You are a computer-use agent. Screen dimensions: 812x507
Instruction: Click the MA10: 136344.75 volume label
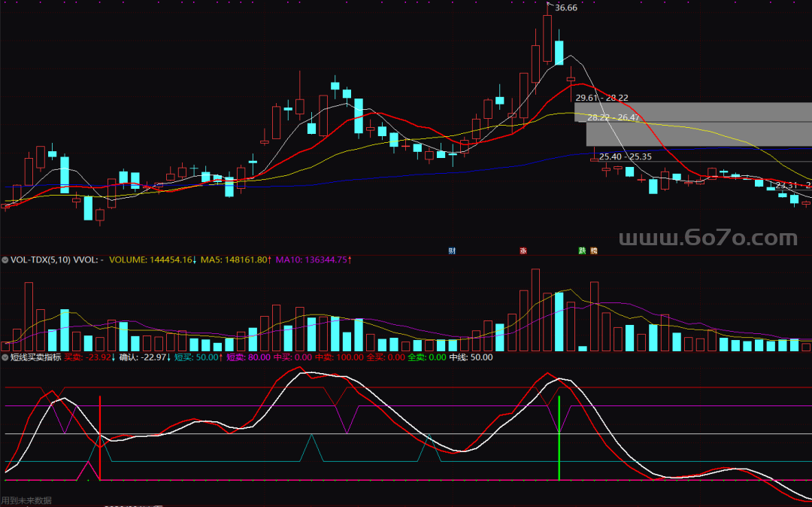pyautogui.click(x=313, y=260)
